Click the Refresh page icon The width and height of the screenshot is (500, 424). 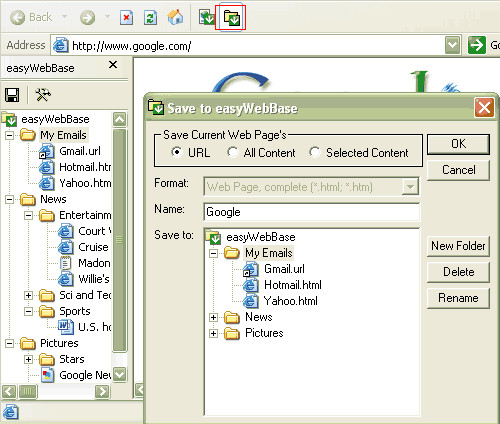coord(150,17)
